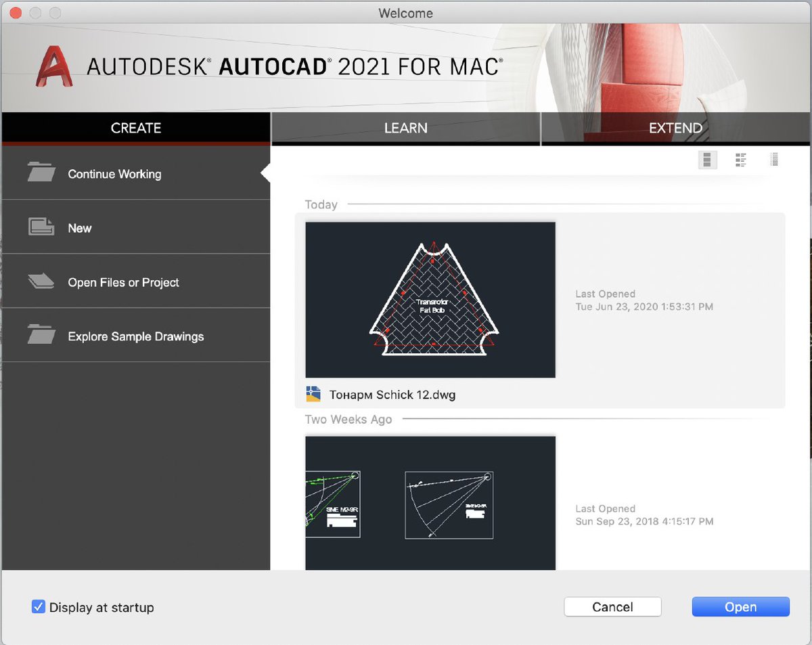Select New in the sidebar

pos(135,228)
